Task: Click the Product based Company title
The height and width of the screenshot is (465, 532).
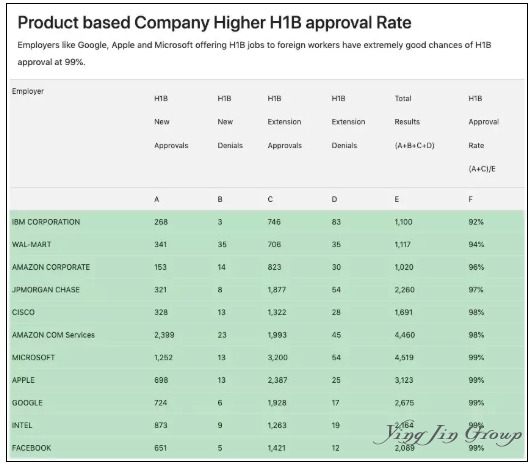Action: click(x=214, y=23)
